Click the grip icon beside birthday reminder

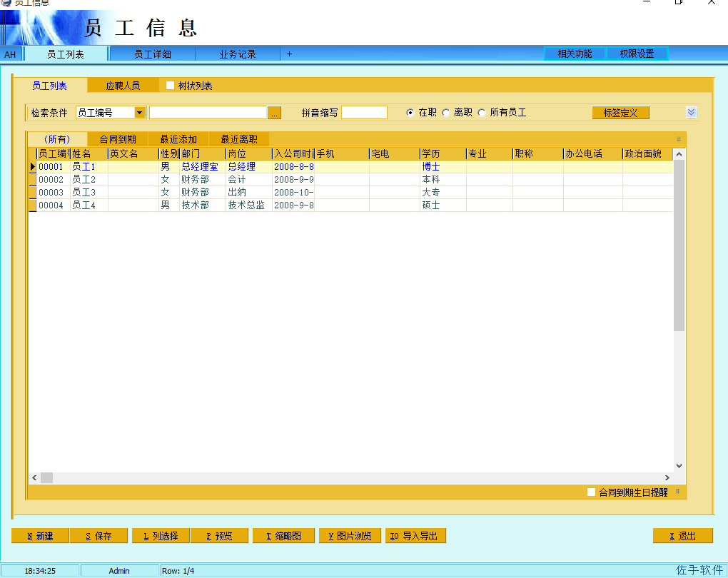[678, 492]
